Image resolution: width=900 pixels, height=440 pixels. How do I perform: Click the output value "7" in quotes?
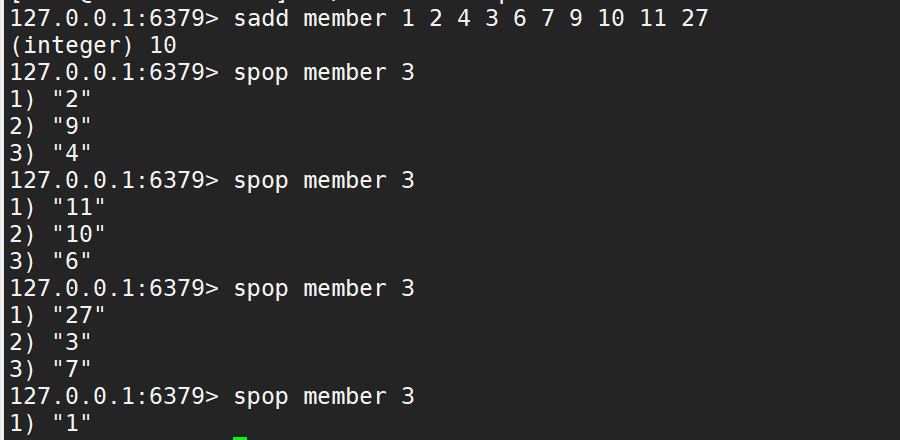click(x=72, y=369)
